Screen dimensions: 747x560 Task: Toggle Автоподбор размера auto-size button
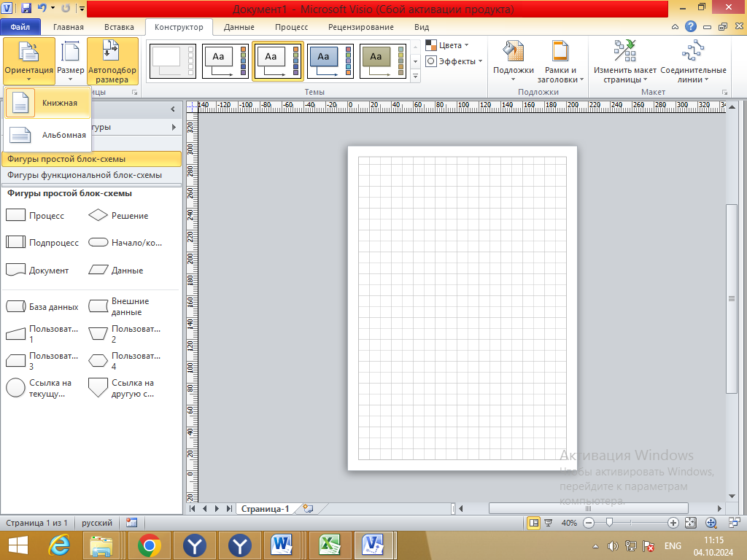pyautogui.click(x=112, y=61)
